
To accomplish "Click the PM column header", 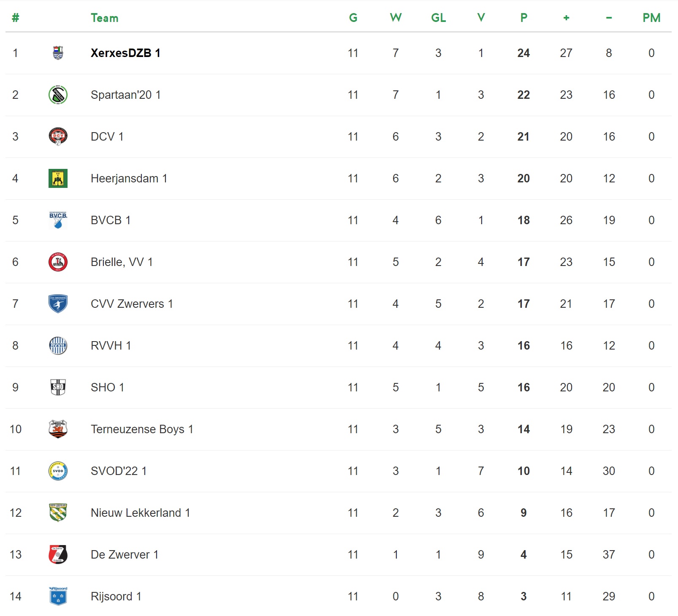I will [x=651, y=18].
